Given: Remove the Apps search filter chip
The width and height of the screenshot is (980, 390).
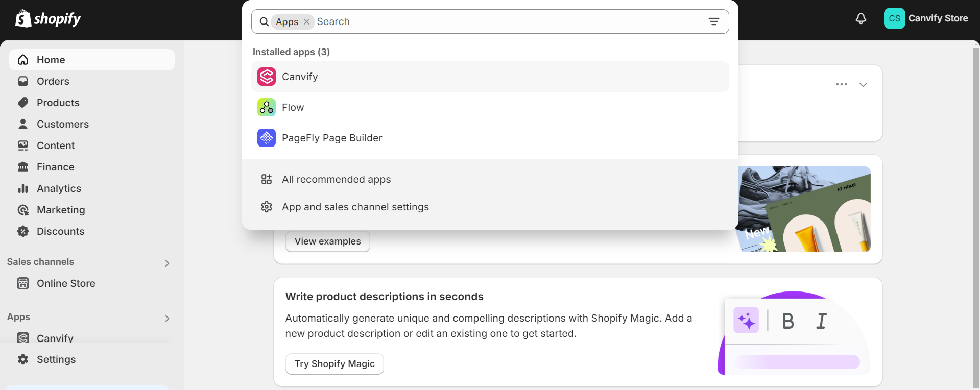Looking at the screenshot, I should click(306, 21).
